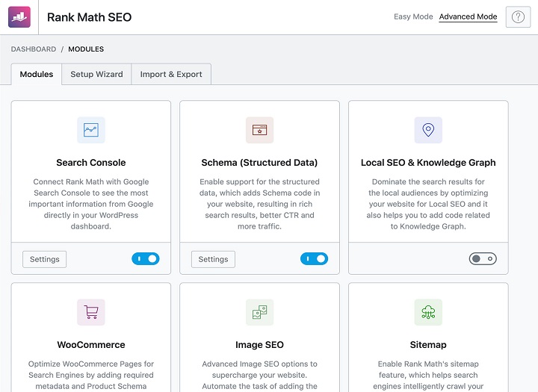Open the help question mark icon

[517, 17]
